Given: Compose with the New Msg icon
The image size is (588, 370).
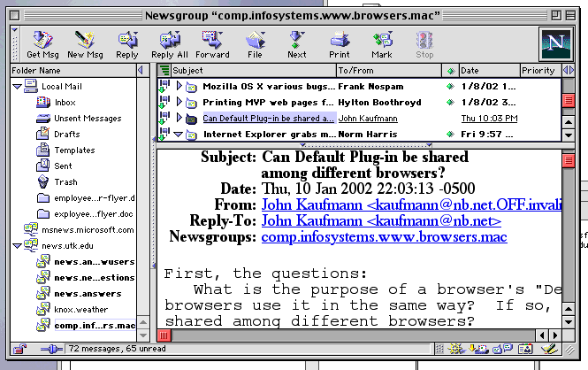Looking at the screenshot, I should 85,42.
